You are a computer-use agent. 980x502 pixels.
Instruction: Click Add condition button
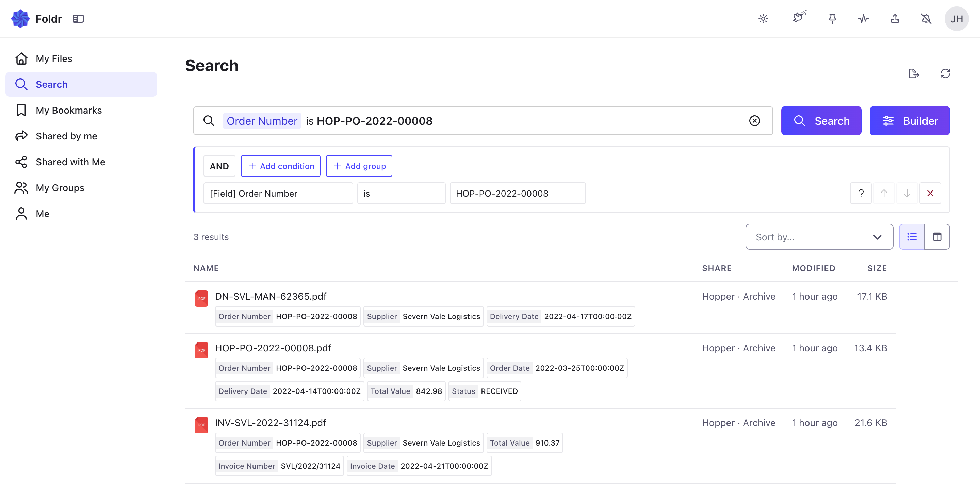tap(280, 166)
